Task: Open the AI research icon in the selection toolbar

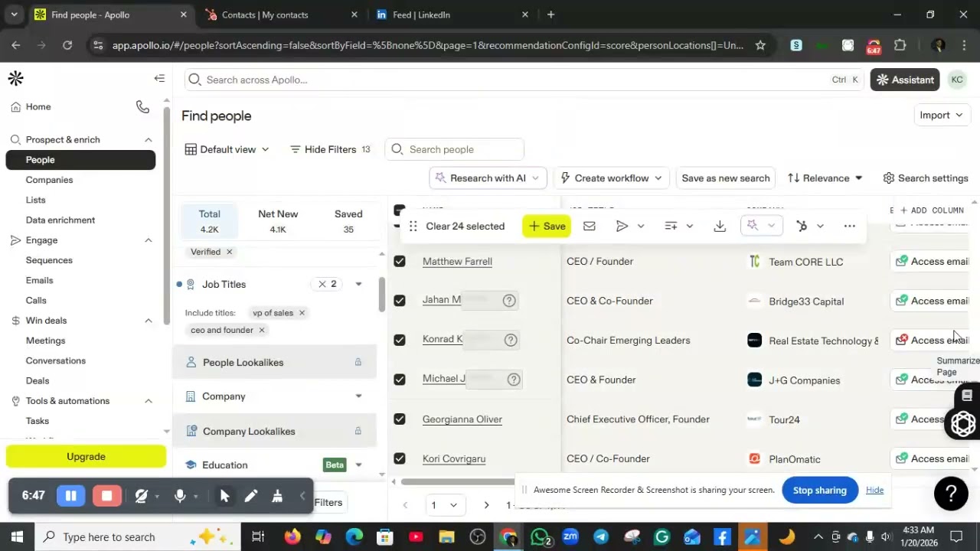Action: pyautogui.click(x=753, y=226)
